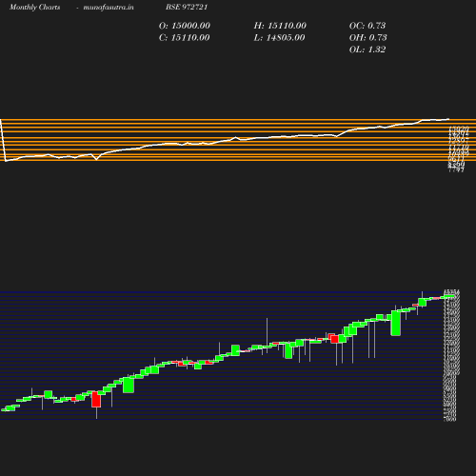Click the "BSE 972721" symbol label

(187, 7)
